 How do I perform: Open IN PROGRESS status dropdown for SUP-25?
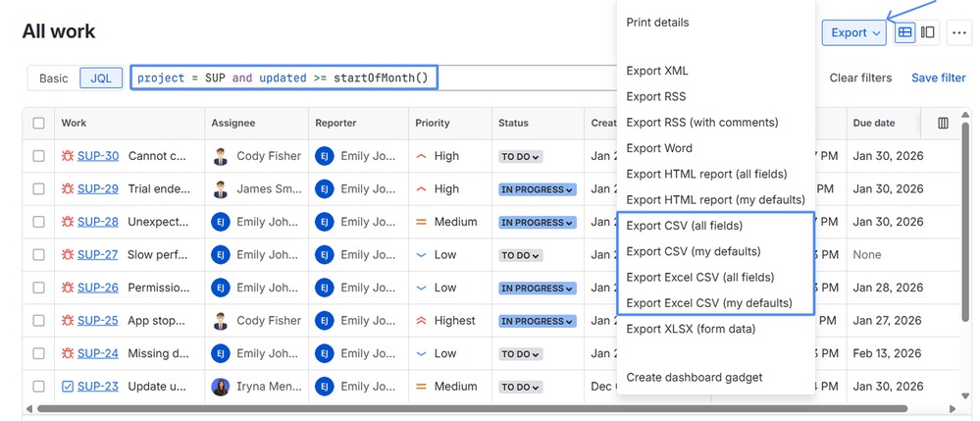point(537,321)
